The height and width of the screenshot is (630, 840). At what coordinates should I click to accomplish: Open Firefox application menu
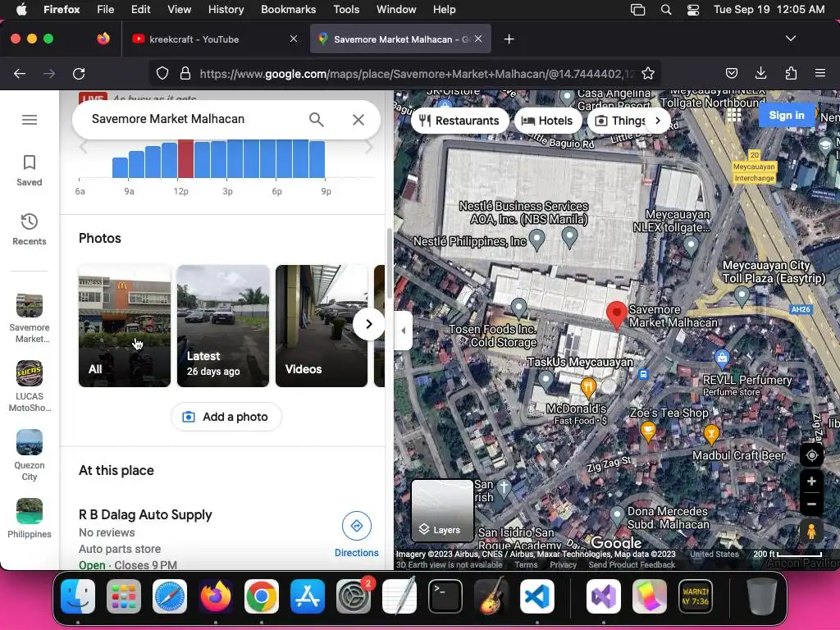click(x=819, y=73)
